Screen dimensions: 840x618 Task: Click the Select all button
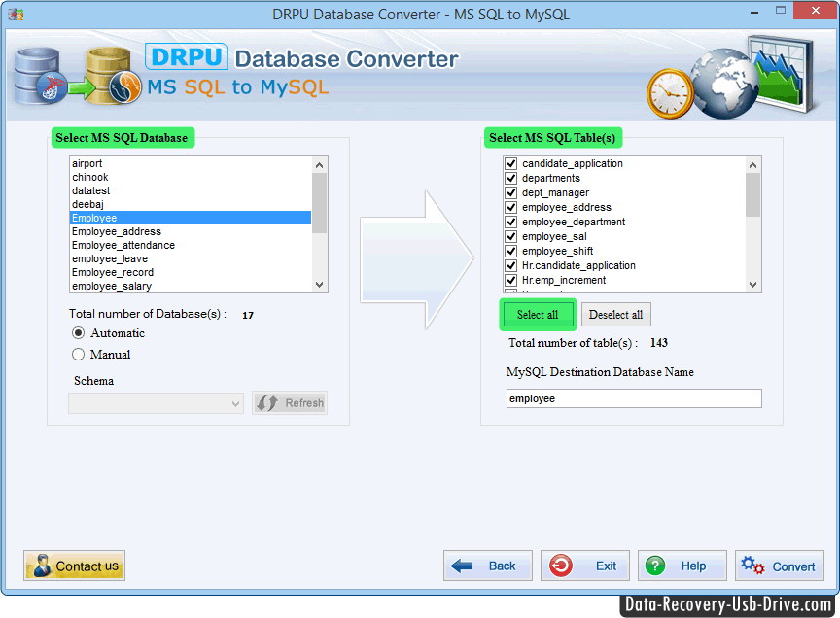(538, 315)
